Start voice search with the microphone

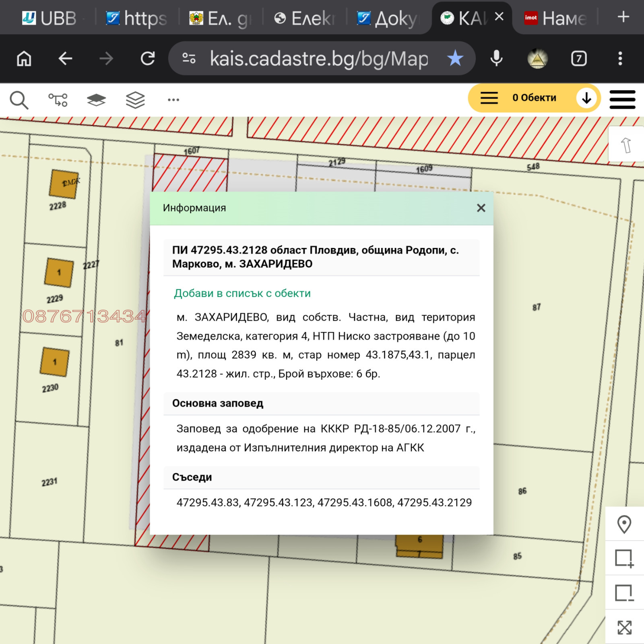497,59
